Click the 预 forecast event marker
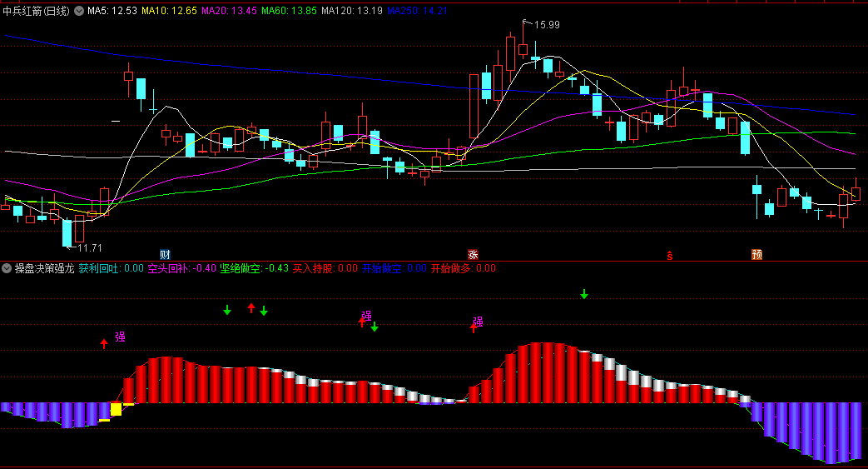Viewport: 868px width, 469px height. point(756,254)
